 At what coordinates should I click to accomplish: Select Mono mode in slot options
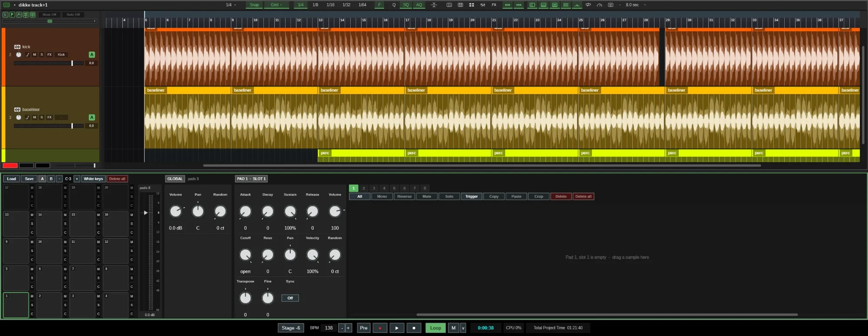pyautogui.click(x=382, y=196)
